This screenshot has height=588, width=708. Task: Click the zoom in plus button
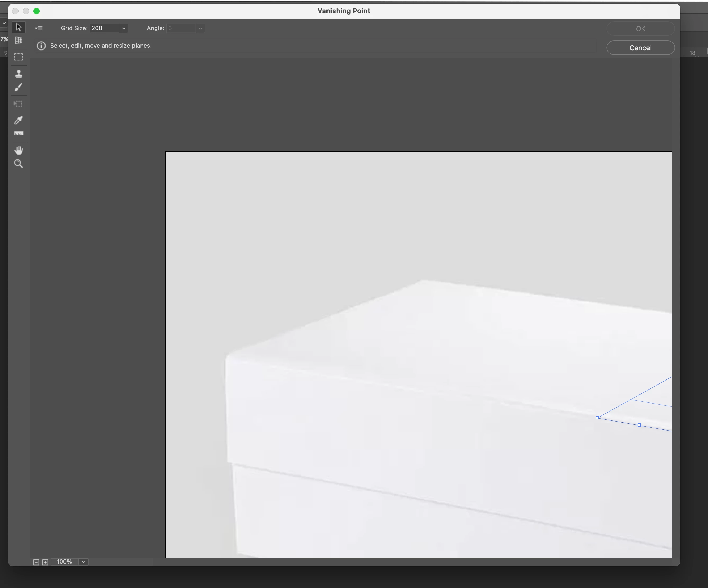point(45,562)
